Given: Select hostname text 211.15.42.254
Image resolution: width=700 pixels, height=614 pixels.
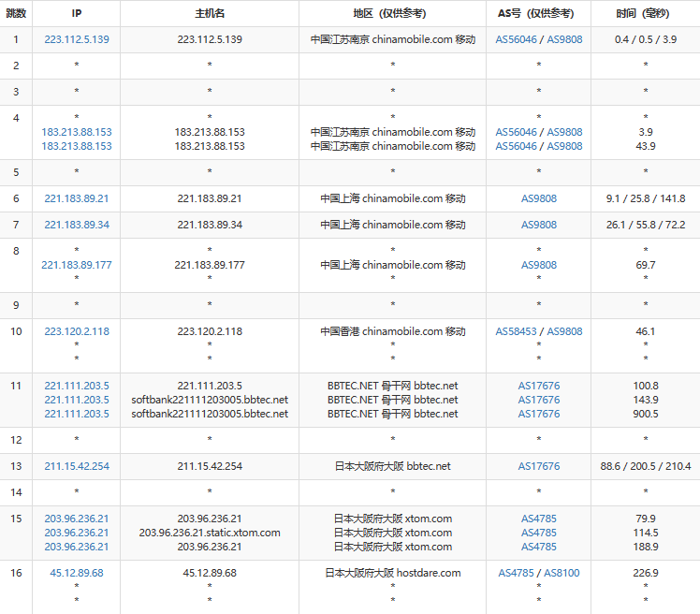Looking at the screenshot, I should tap(210, 466).
